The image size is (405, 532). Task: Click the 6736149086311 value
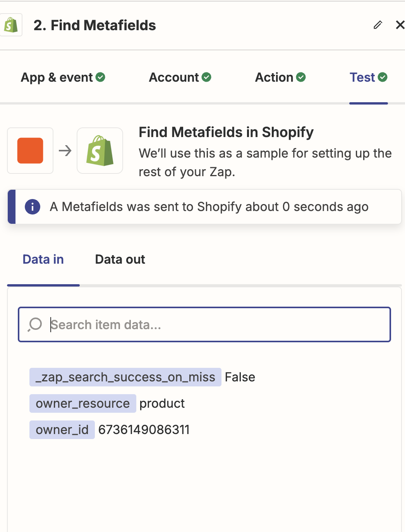(x=144, y=430)
